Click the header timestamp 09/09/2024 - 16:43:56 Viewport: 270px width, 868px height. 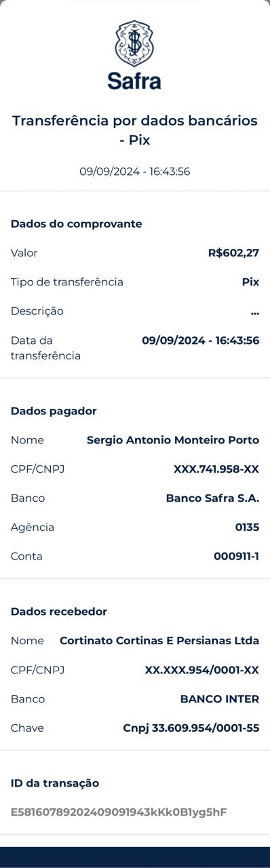[135, 172]
